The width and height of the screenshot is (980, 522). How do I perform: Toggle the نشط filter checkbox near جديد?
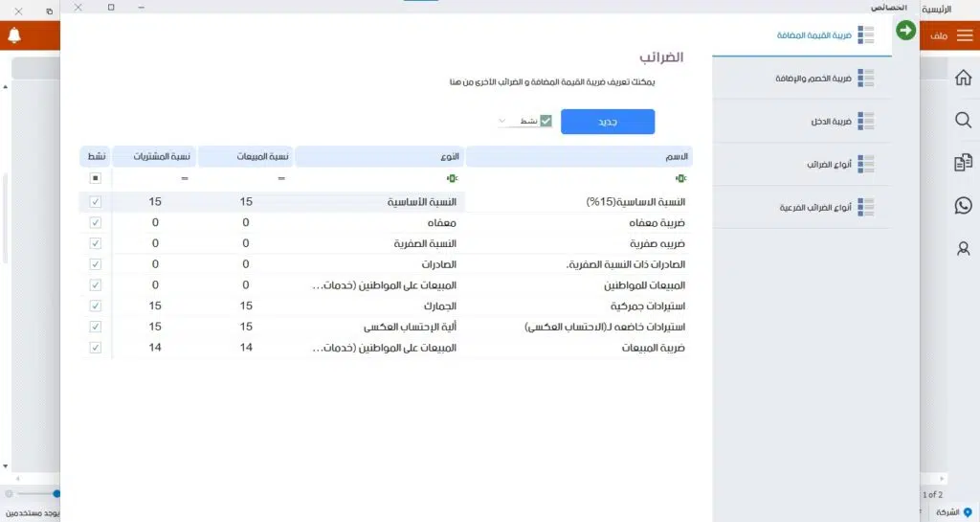pyautogui.click(x=546, y=121)
